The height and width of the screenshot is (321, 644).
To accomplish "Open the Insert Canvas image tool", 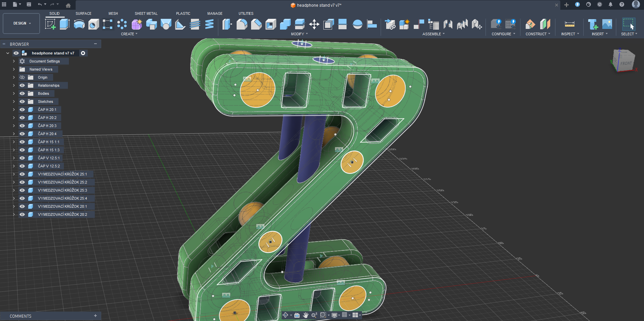I will tap(607, 24).
